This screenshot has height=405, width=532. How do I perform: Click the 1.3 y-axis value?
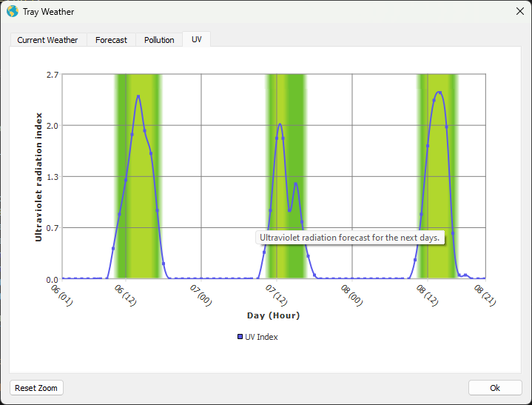click(53, 177)
